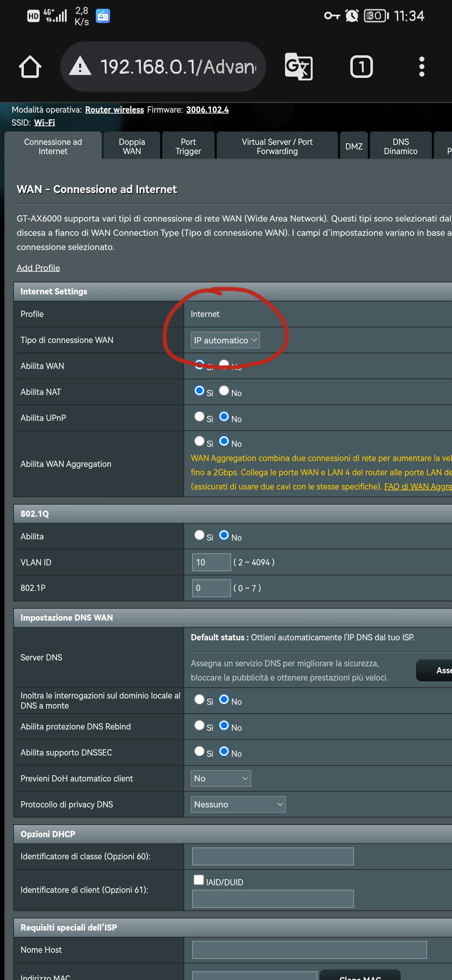The width and height of the screenshot is (452, 980).
Task: Tap the battery indicator icon
Action: 376,16
